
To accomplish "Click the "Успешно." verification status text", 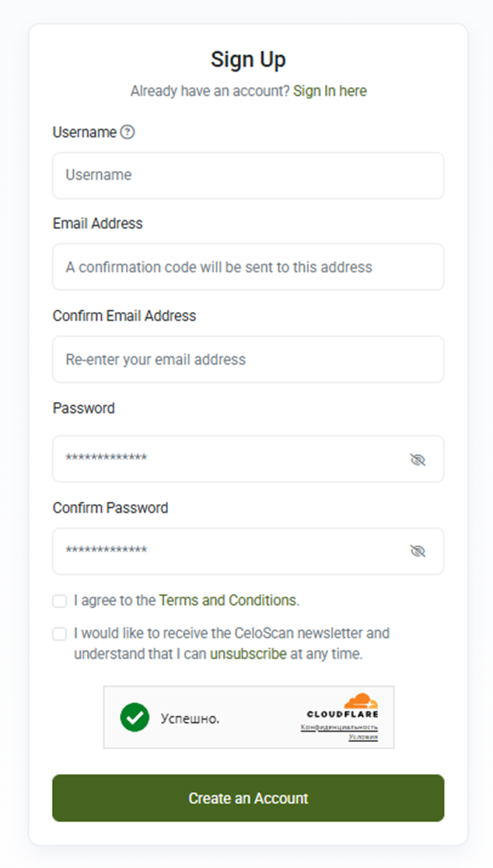I will [x=190, y=719].
